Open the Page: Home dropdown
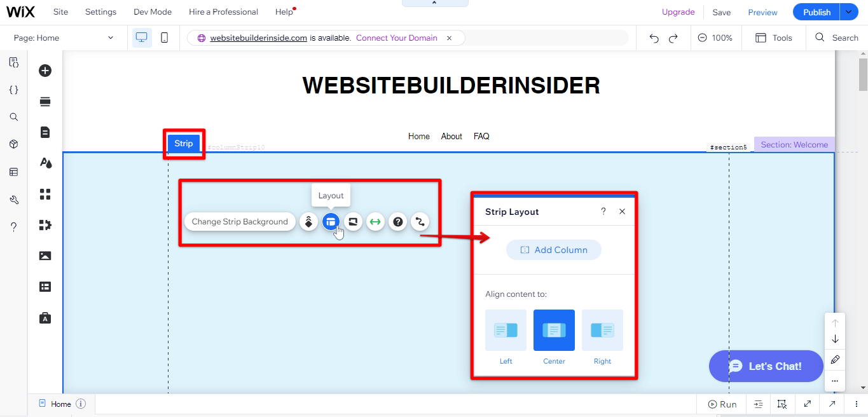Viewport: 868px width, 417px height. (64, 38)
